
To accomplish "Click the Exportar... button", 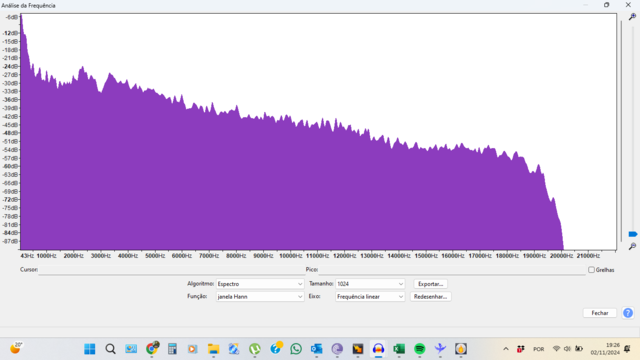I will 430,284.
